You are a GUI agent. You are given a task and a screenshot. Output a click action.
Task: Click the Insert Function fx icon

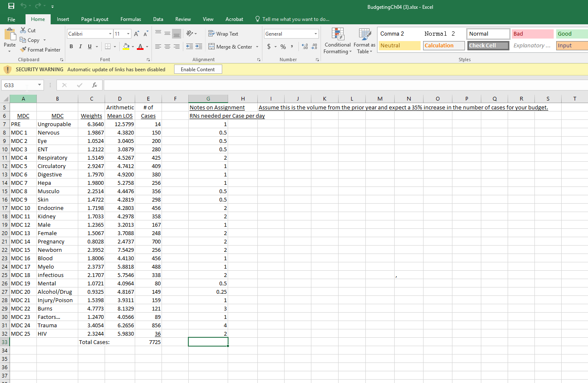95,85
